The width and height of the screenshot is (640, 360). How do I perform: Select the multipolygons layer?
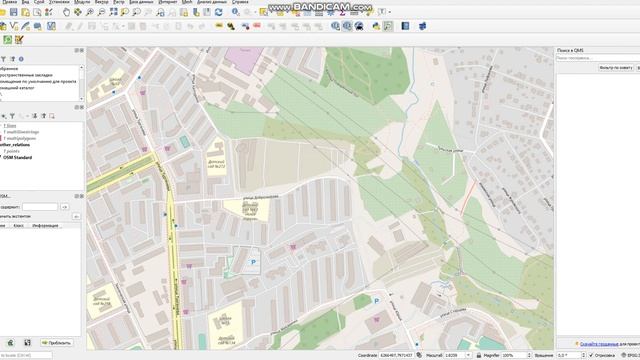coord(20,139)
